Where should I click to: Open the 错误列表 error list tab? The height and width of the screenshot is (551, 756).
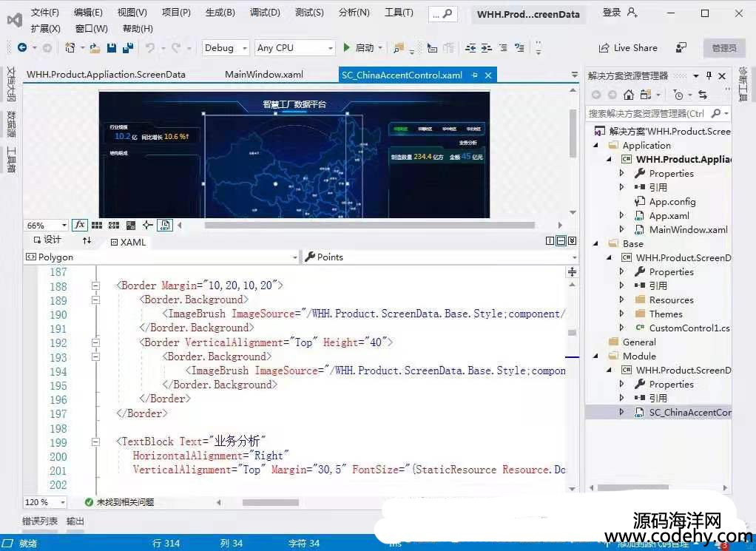coord(39,521)
